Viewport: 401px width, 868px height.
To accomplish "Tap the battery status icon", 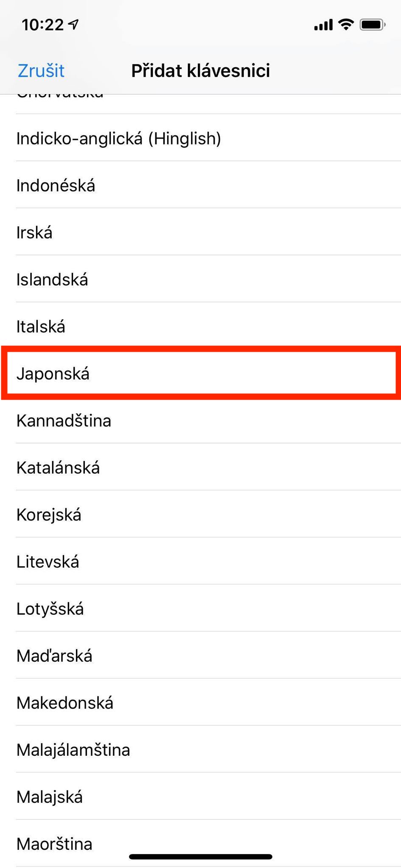I will coord(372,25).
